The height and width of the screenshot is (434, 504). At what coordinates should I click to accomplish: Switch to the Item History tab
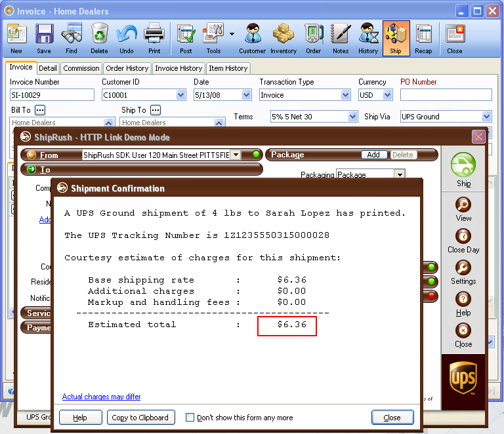pos(228,68)
